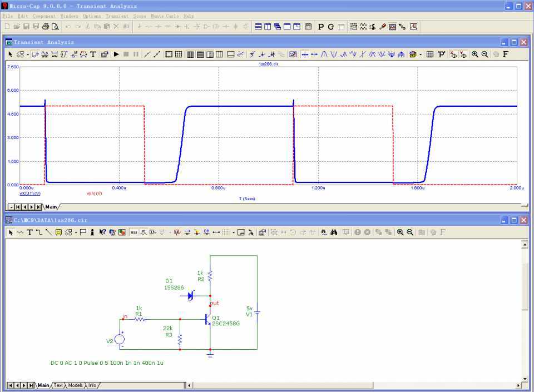Click the pulse definition text below the schematic
Image resolution: width=534 pixels, height=392 pixels.
pos(107,363)
